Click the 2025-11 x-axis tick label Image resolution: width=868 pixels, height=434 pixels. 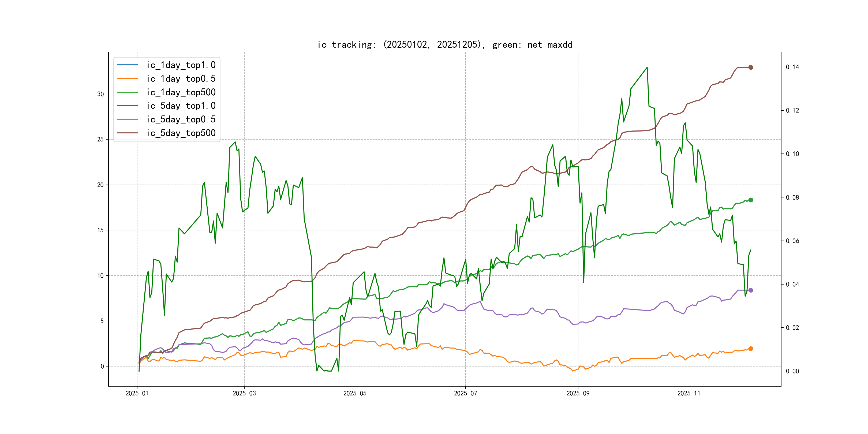pyautogui.click(x=689, y=393)
